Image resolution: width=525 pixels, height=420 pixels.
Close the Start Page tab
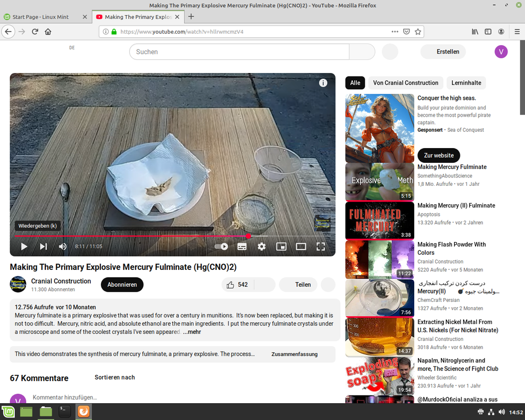point(85,17)
